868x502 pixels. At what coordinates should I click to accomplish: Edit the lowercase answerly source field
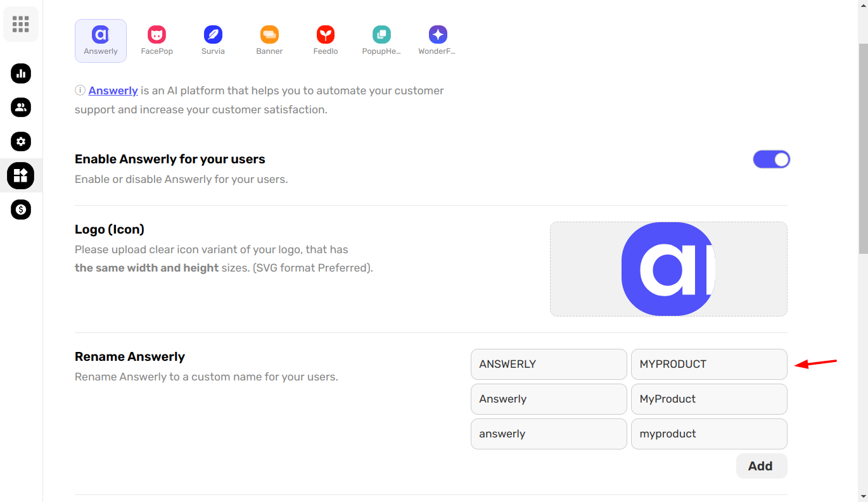(549, 434)
